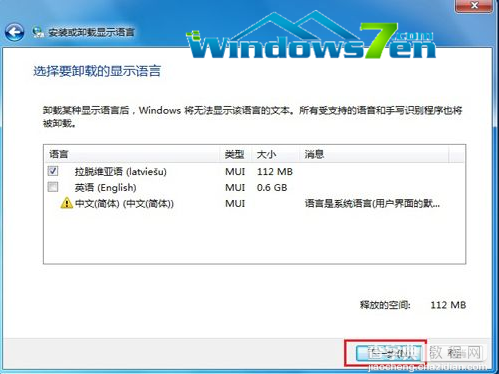Select the 拉脱维亚语 (latviešu) row text
The height and width of the screenshot is (374, 499).
120,172
